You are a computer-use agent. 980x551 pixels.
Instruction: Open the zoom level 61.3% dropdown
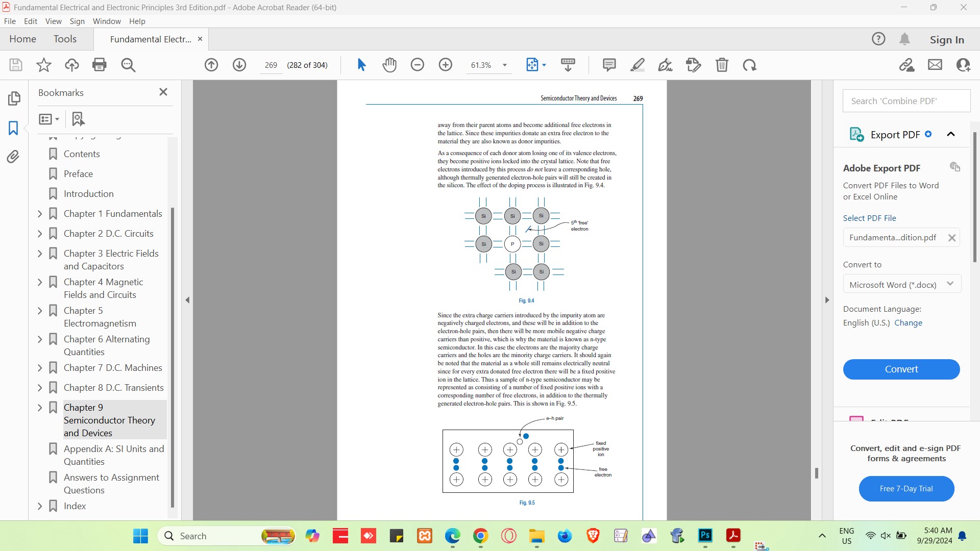(x=505, y=65)
